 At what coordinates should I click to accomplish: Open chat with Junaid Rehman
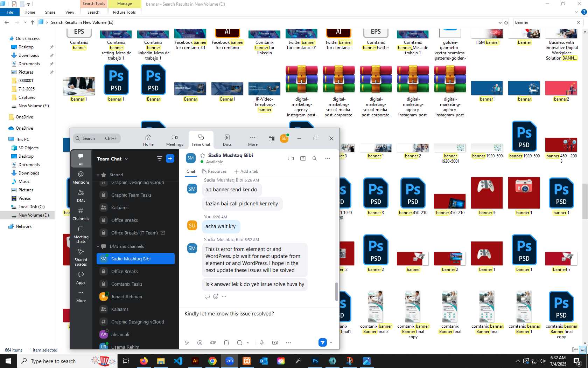click(135, 297)
